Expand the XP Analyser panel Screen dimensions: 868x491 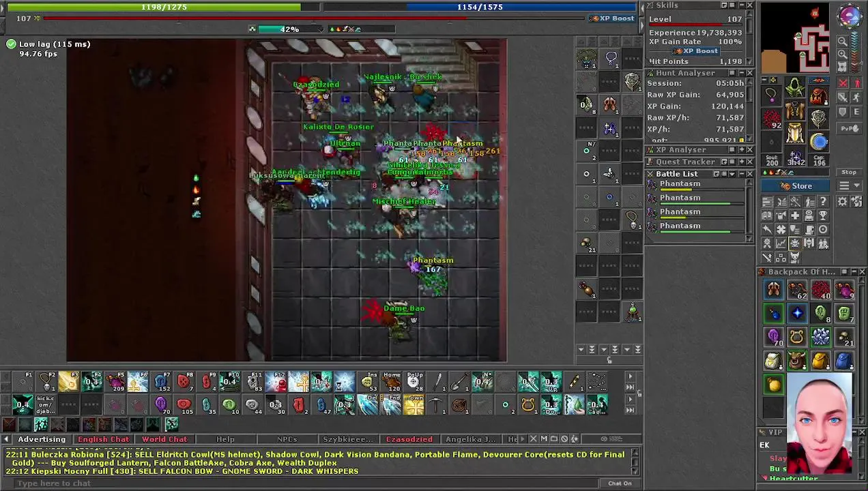[x=742, y=150]
